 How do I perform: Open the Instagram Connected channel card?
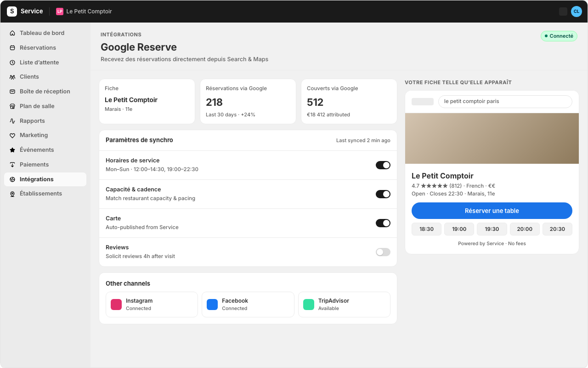pos(152,305)
